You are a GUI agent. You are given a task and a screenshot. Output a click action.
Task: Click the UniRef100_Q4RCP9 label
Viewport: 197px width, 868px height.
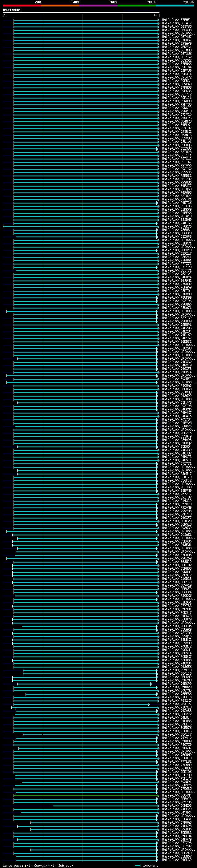coord(176,684)
